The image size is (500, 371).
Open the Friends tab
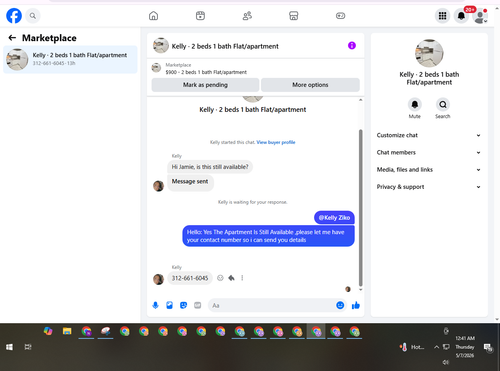click(x=247, y=16)
